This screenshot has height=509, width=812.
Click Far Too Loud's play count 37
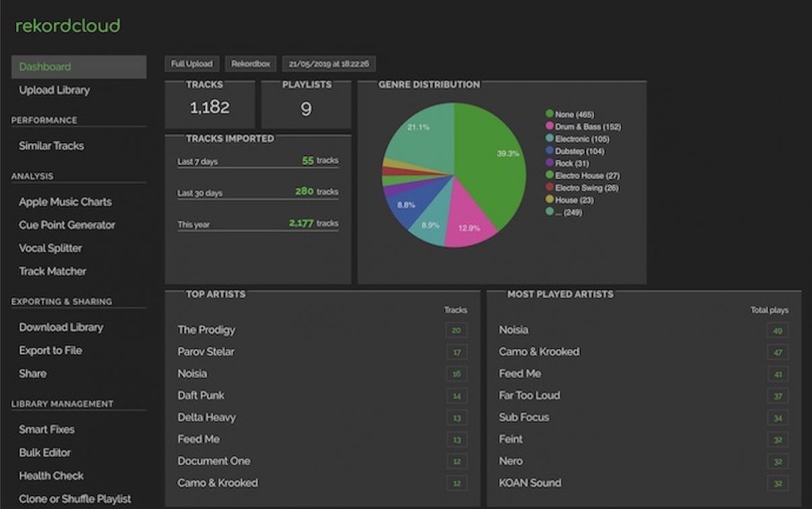pyautogui.click(x=778, y=396)
